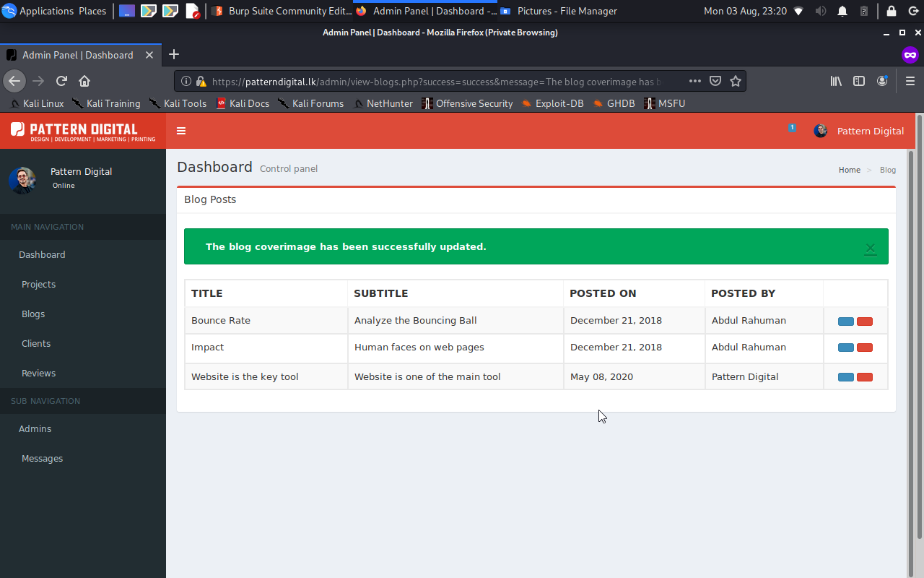Open the notification badge in the top bar

tap(792, 127)
